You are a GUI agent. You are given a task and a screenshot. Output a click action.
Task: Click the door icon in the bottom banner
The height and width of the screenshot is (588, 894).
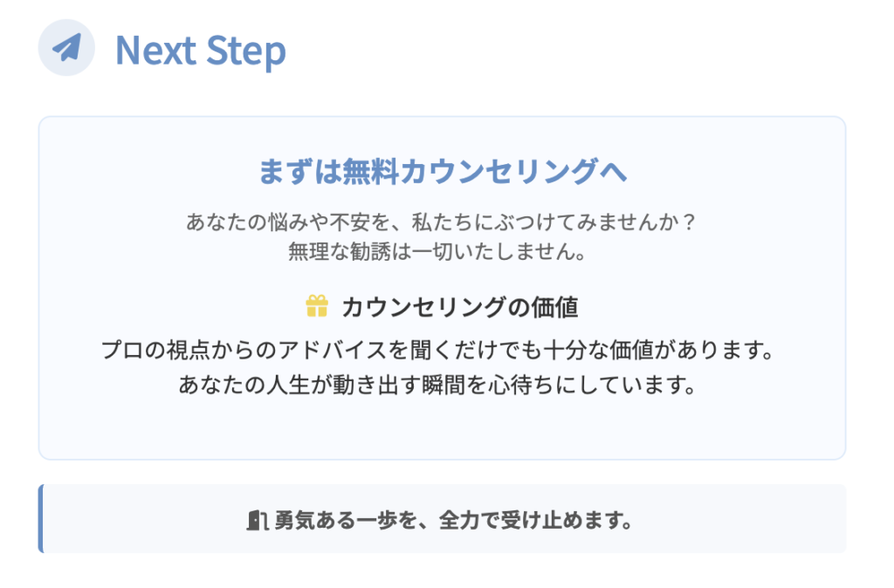[256, 521]
